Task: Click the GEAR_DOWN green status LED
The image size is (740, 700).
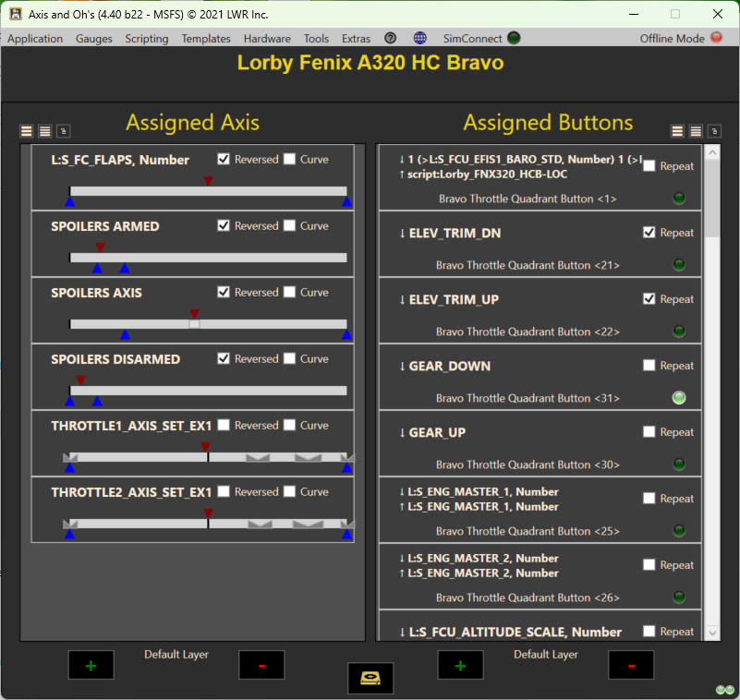Action: (679, 397)
